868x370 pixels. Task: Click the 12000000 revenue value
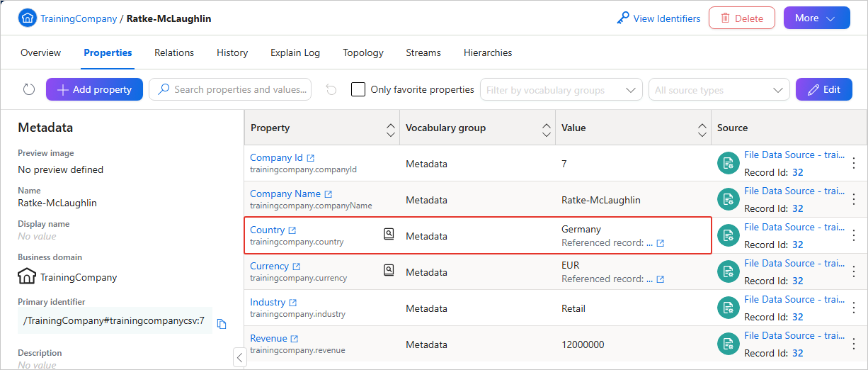tap(583, 344)
